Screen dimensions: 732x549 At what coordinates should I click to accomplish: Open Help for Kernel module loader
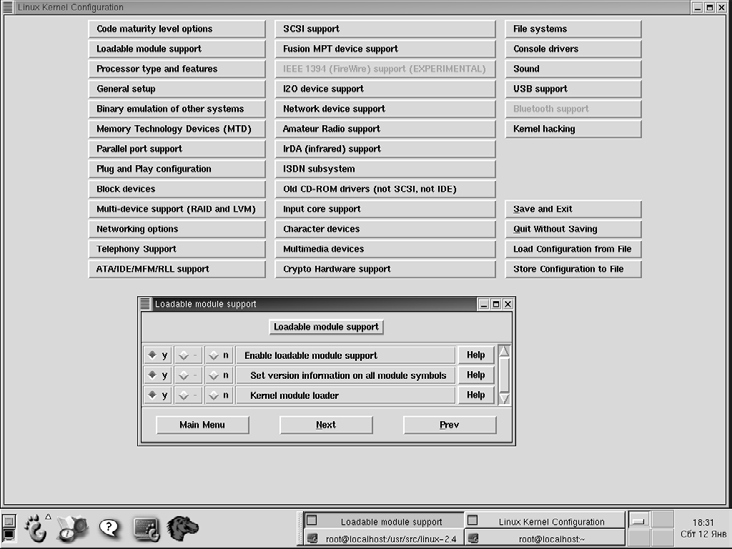tap(475, 395)
